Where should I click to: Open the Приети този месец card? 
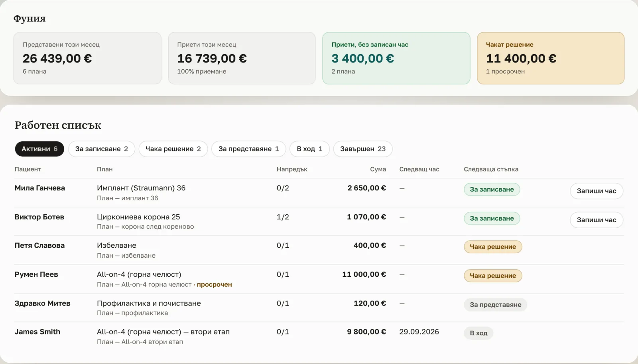(242, 58)
